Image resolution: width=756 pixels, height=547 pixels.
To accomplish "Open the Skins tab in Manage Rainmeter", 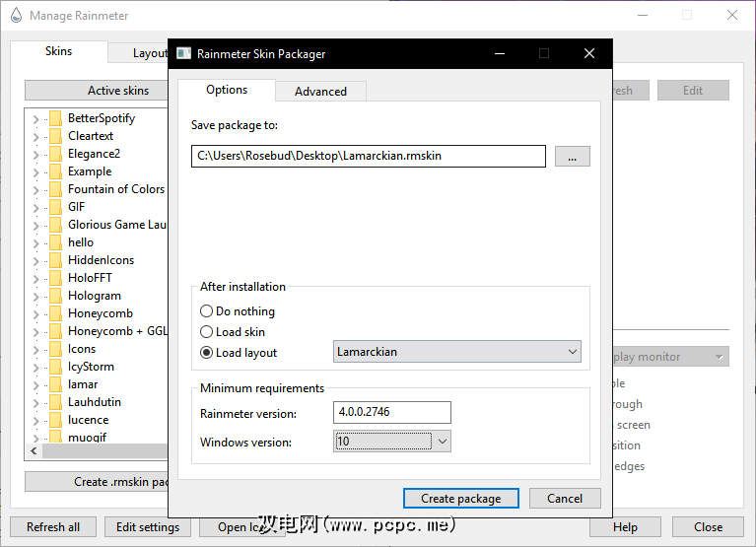I will coord(59,51).
